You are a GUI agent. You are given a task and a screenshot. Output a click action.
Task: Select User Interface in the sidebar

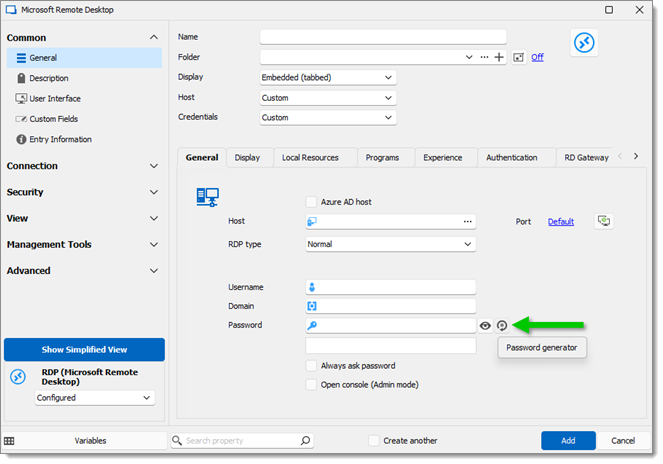(x=84, y=99)
